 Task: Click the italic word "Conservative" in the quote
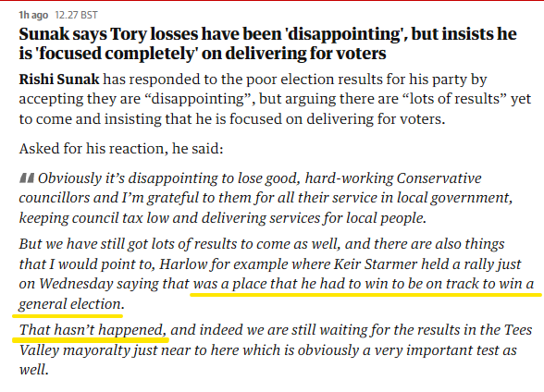pos(439,178)
